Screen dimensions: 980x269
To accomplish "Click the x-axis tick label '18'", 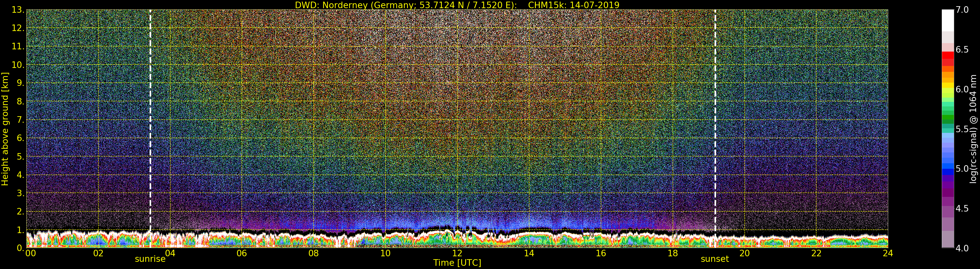I will tap(673, 253).
